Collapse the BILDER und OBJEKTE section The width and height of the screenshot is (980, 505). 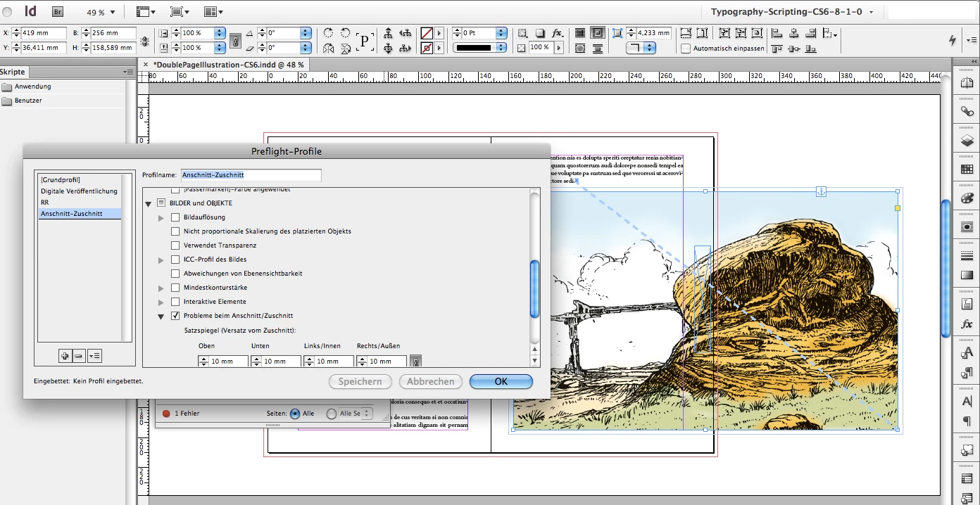[x=149, y=203]
